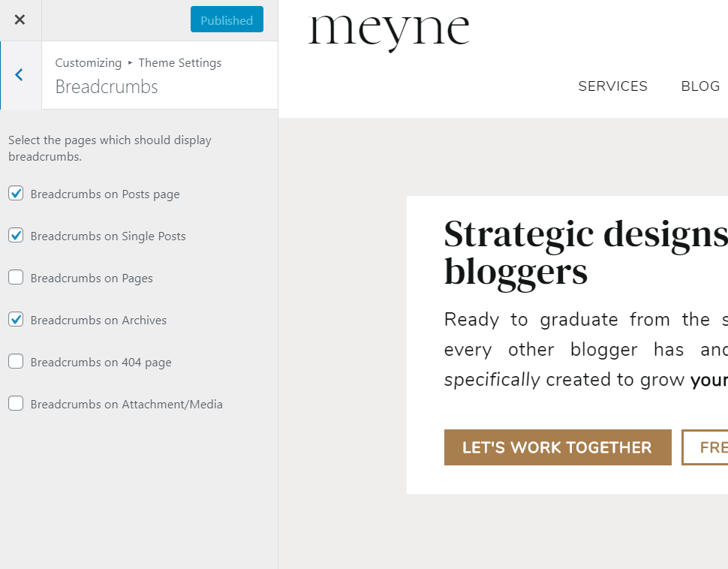This screenshot has height=569, width=728.
Task: Click the Breadcrumbs on 404 page label
Action: pyautogui.click(x=101, y=363)
